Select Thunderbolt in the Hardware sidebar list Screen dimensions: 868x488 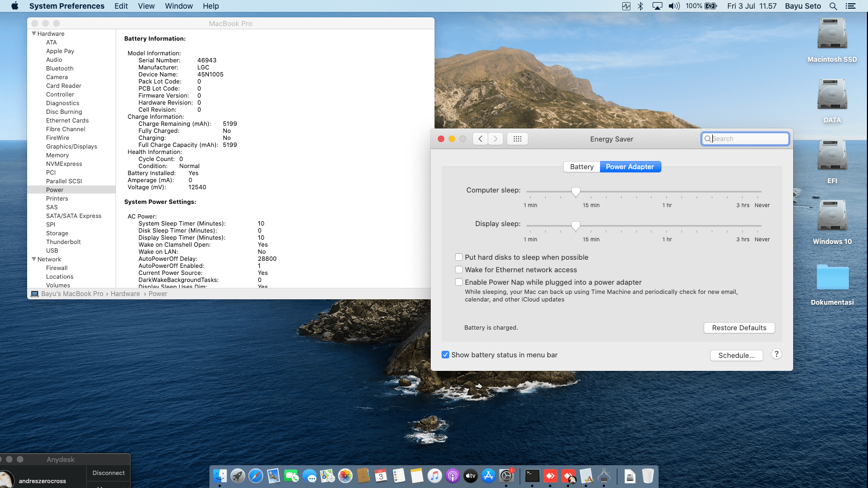coord(63,242)
